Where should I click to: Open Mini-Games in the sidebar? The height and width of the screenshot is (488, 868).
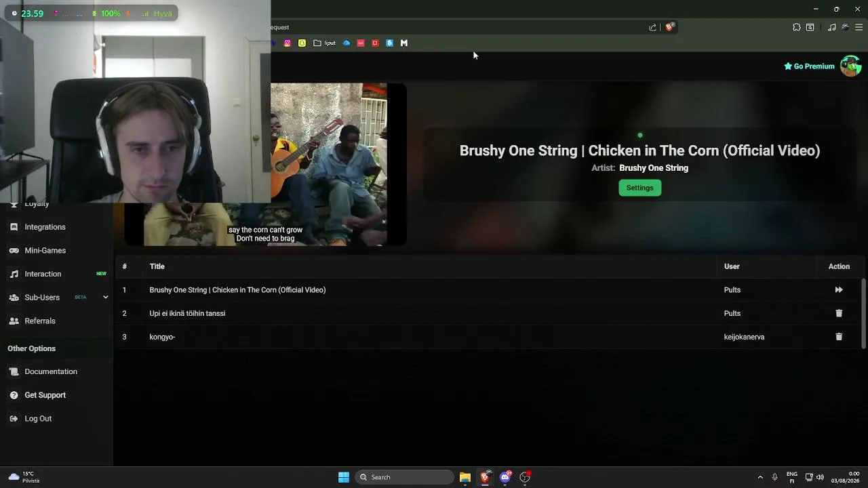pyautogui.click(x=45, y=251)
